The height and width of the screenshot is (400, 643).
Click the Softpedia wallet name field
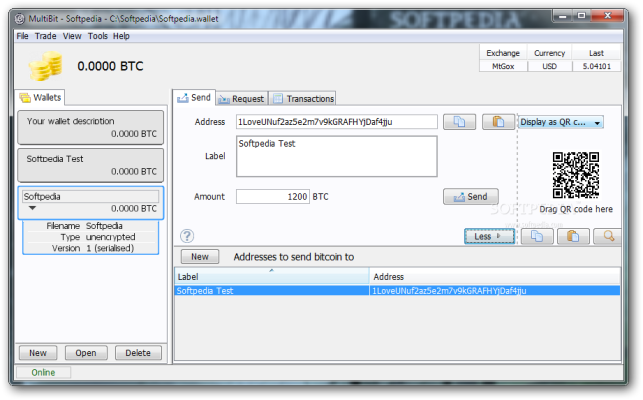click(91, 197)
